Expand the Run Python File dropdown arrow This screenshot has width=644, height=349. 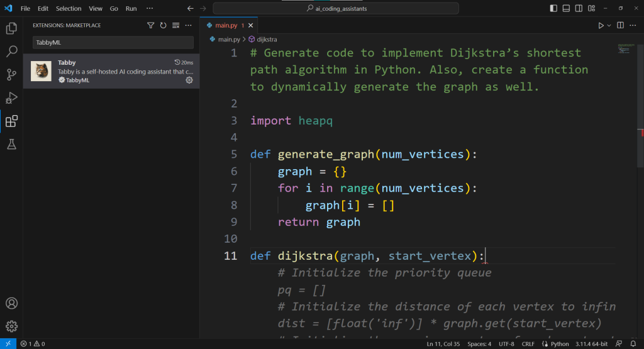click(x=609, y=26)
